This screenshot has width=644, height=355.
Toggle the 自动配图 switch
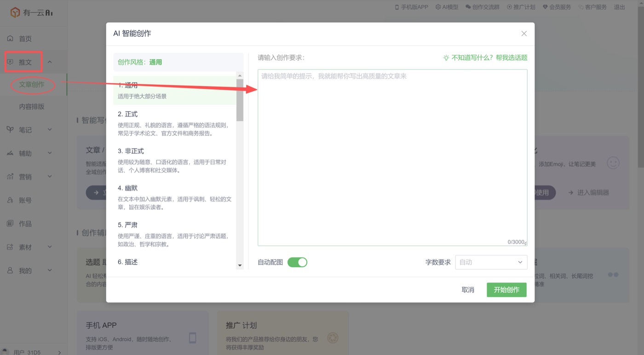[297, 262]
